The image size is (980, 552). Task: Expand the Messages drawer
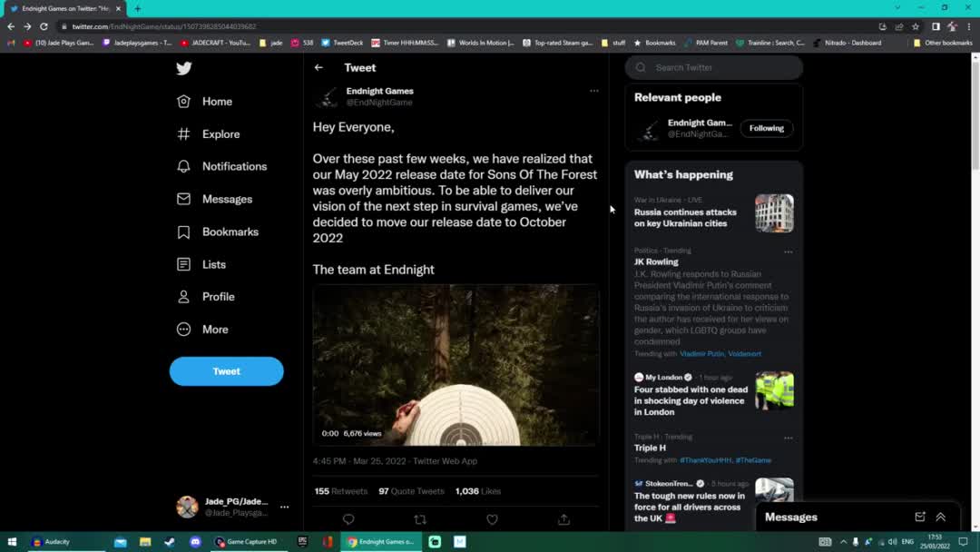pyautogui.click(x=941, y=517)
